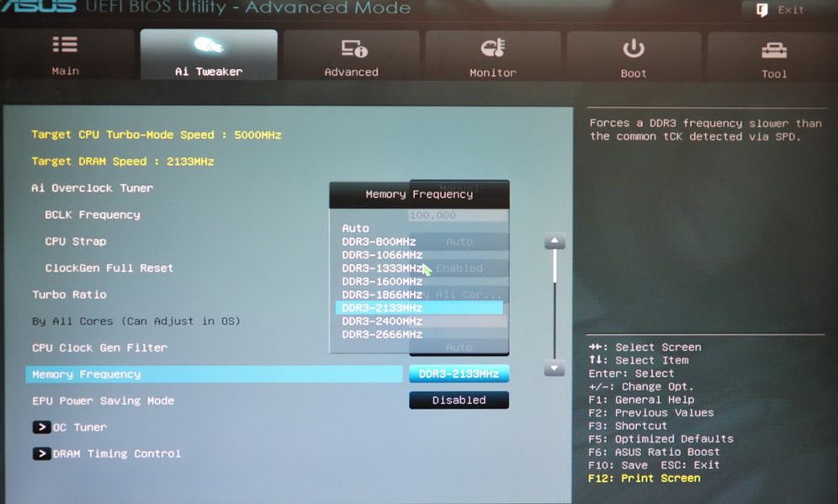Open the Main tab
Screen dimensions: 838x504
[66, 55]
